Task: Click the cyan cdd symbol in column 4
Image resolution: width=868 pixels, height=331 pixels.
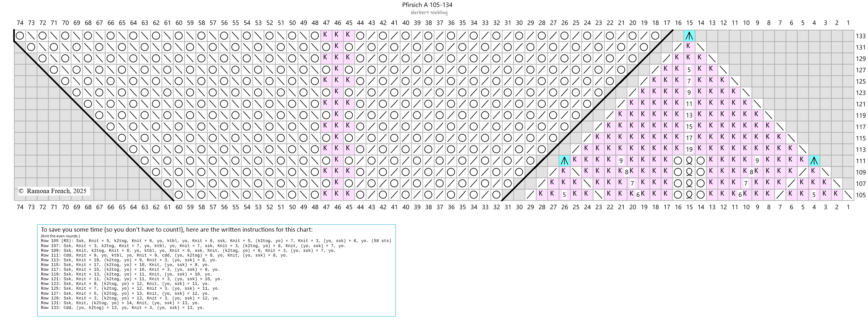Action: [814, 161]
